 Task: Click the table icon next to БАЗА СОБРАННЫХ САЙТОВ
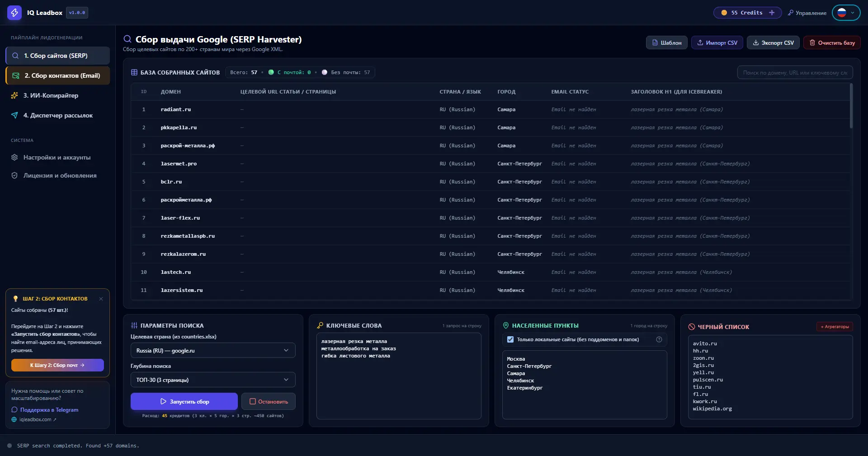(134, 72)
